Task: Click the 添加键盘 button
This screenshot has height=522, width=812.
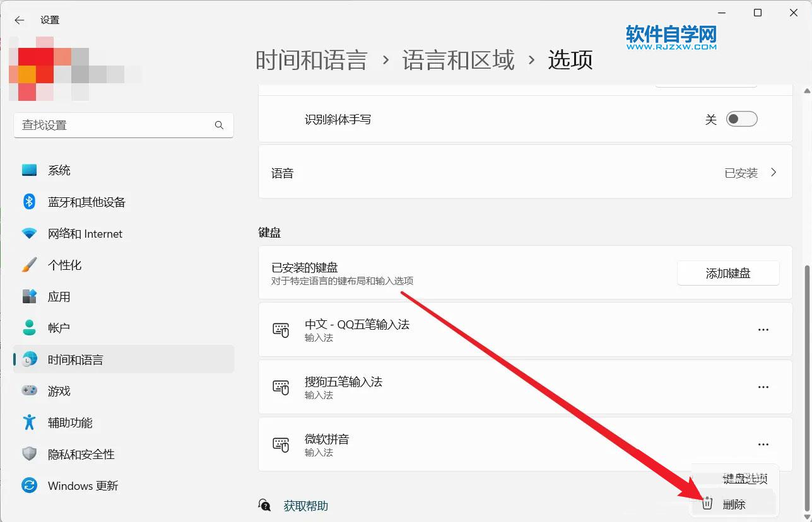Action: coord(727,273)
